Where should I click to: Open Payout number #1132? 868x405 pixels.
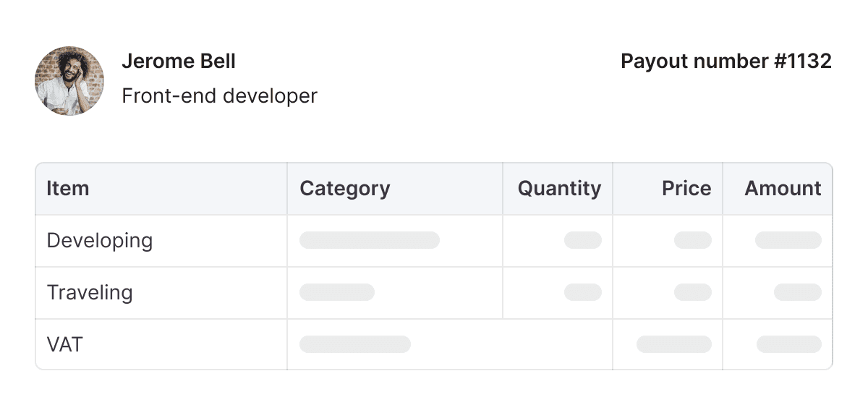click(726, 61)
